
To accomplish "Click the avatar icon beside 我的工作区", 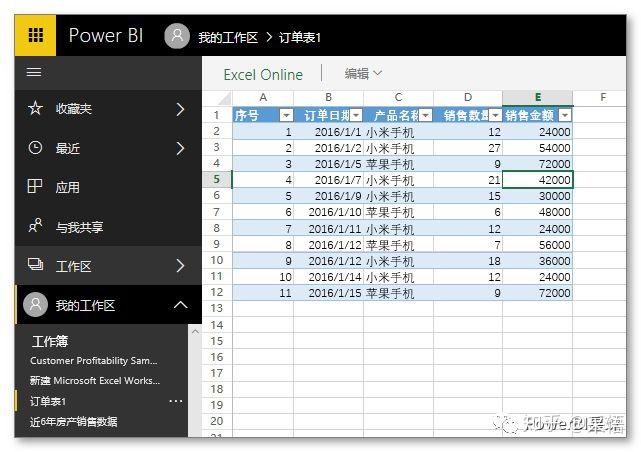I will 36,304.
